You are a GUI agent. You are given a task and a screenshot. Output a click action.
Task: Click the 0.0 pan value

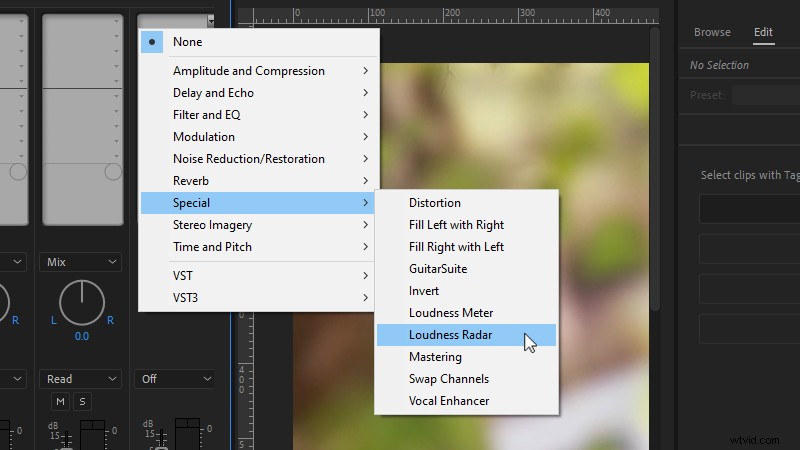[x=82, y=336]
